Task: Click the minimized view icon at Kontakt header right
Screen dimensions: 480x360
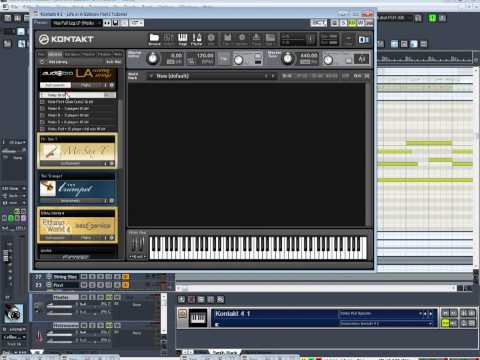Action: pyautogui.click(x=363, y=40)
